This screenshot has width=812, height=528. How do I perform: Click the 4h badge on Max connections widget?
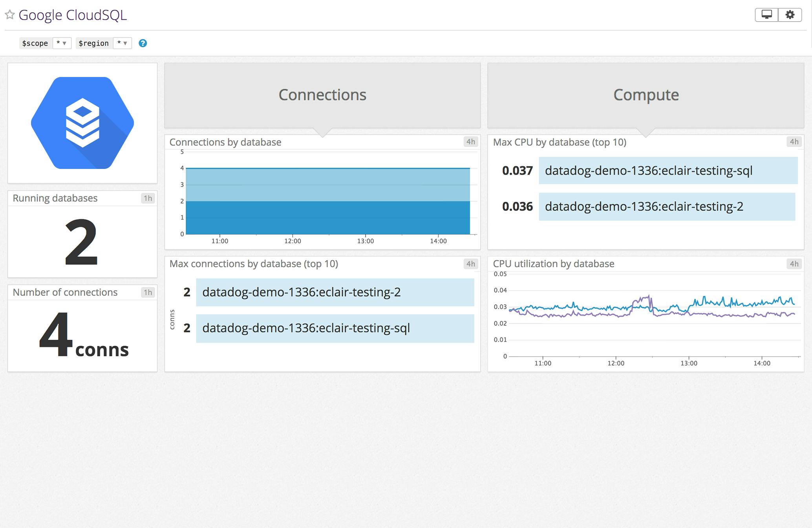click(471, 264)
